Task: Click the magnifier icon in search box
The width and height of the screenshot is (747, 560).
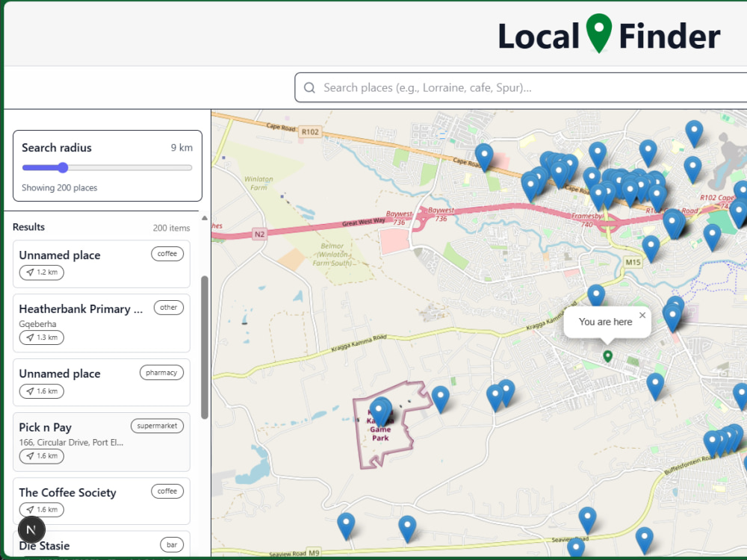Action: coord(310,87)
